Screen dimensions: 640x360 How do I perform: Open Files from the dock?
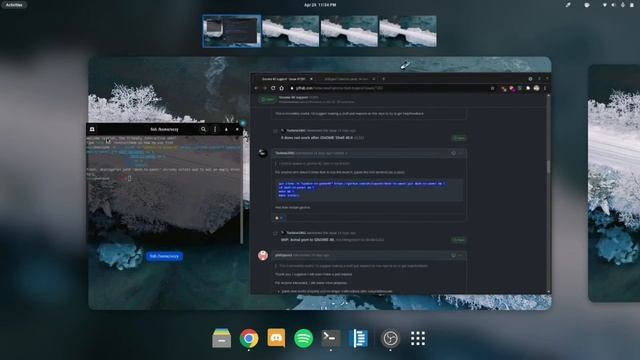tap(222, 338)
